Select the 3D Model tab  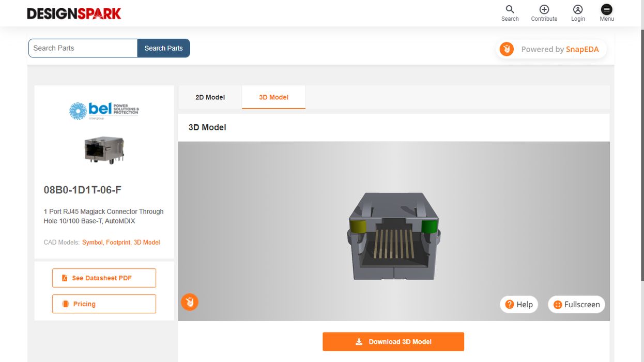273,97
